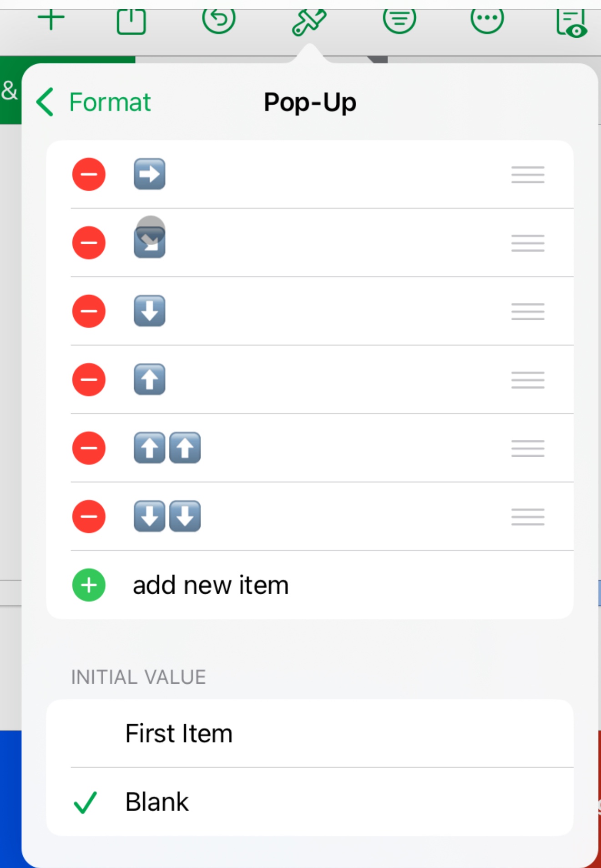Screen dimensions: 601x868
Task: Click the add new item text field
Action: click(x=211, y=585)
